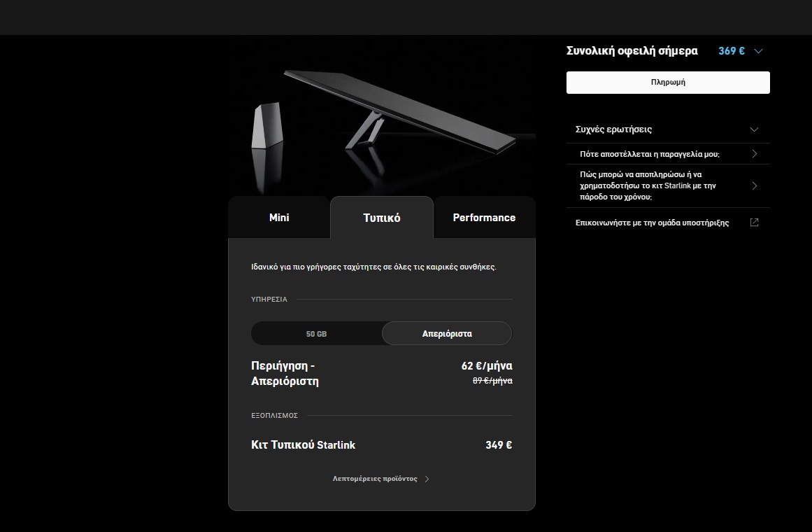
Task: Select the Τυπικό tab
Action: (x=382, y=218)
